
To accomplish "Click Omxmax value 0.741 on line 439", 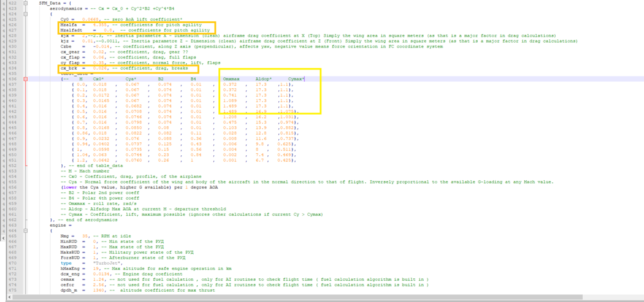I will pos(230,95).
